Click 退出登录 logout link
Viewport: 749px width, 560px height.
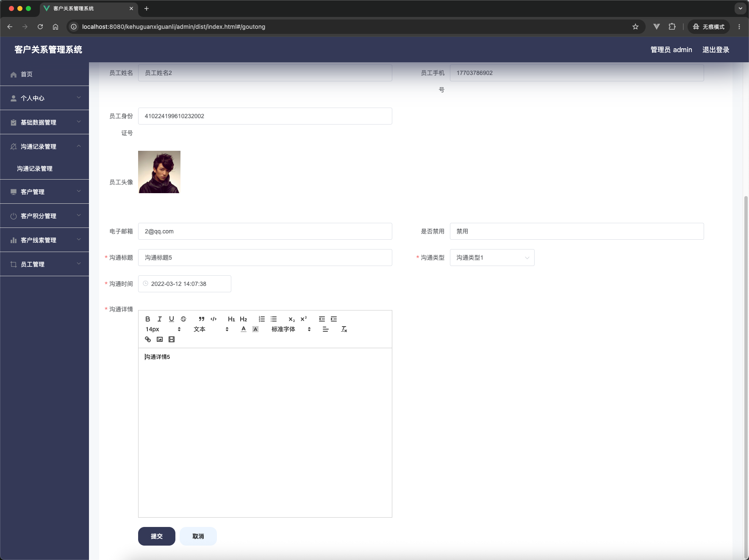click(716, 50)
